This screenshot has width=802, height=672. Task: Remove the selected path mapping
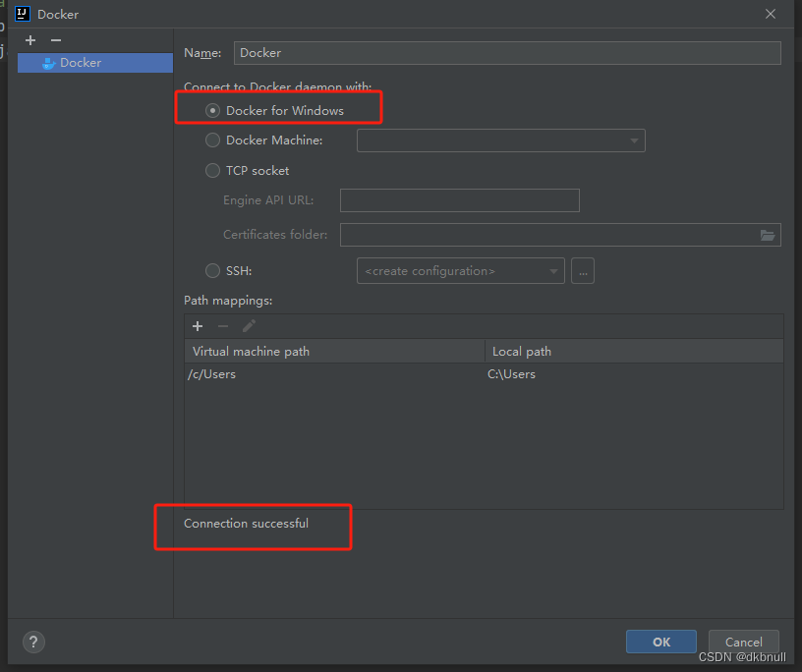223,326
